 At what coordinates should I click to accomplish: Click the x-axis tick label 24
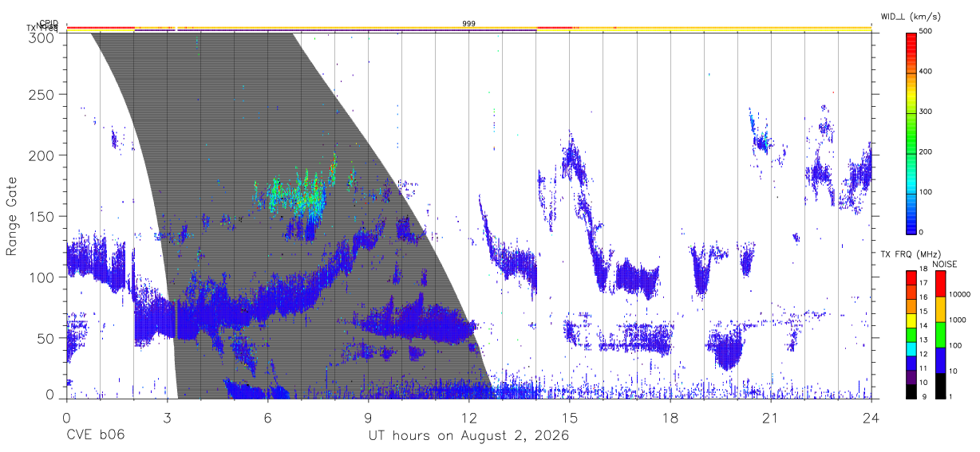pos(871,417)
